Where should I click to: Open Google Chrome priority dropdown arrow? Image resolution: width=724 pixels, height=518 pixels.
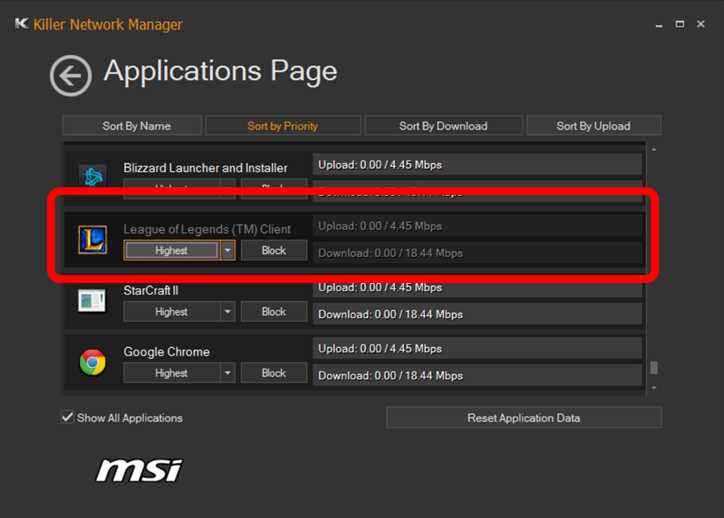click(228, 373)
